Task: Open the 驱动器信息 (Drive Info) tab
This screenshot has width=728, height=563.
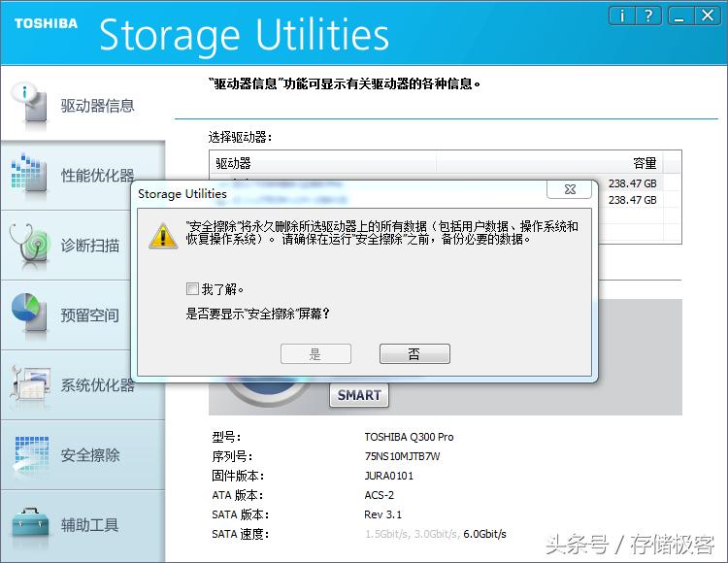Action: [x=97, y=106]
